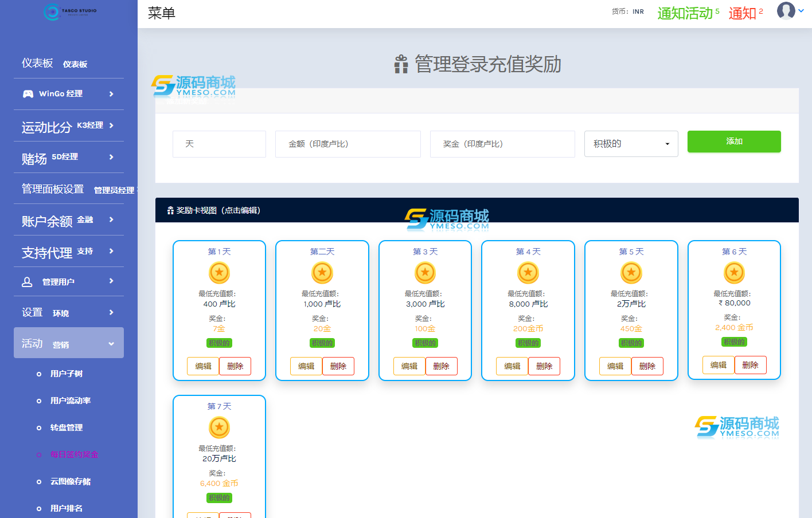Expand the WinGo 经理 sidebar menu
This screenshot has height=518, width=812.
69,94
